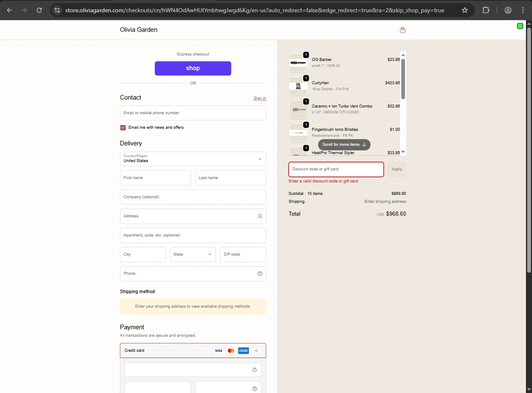The height and width of the screenshot is (393, 532).
Task: Click the order summary scrollbar thumb
Action: (x=403, y=79)
